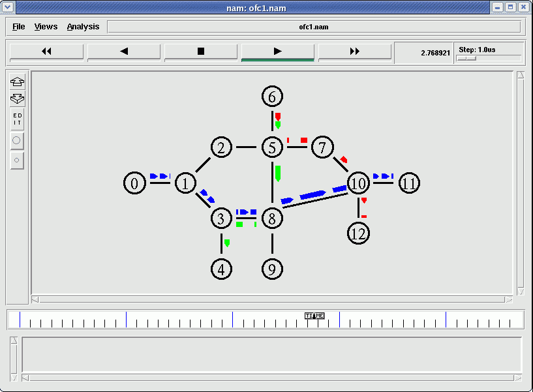533x392 pixels.
Task: Click the Step: 1.0us label
Action: (477, 50)
